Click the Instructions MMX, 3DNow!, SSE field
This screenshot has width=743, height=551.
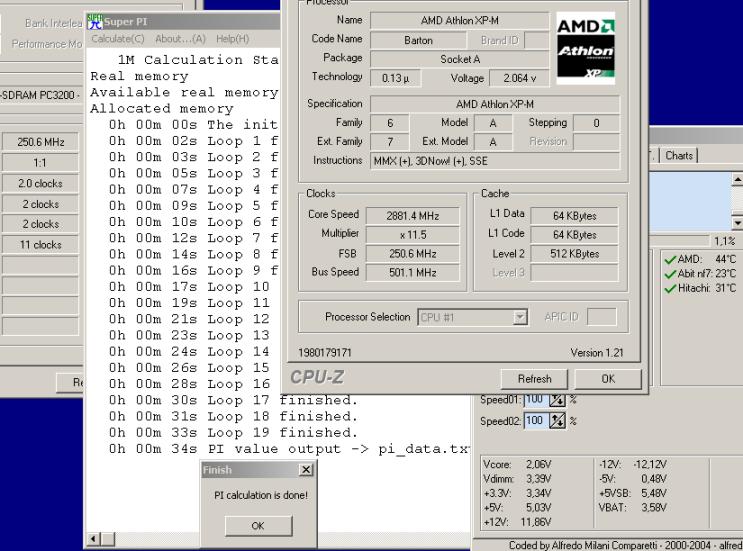pyautogui.click(x=495, y=161)
